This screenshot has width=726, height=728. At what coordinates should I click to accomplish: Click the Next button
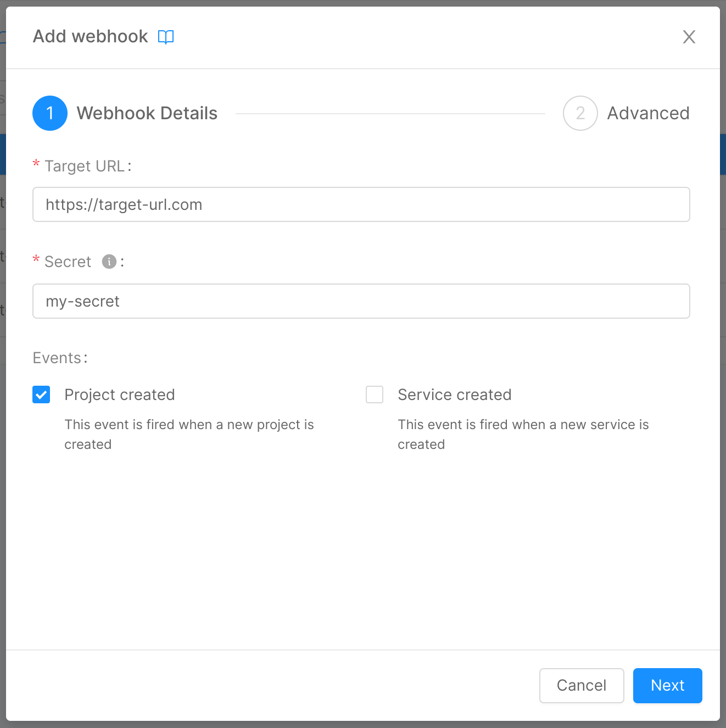click(x=667, y=685)
